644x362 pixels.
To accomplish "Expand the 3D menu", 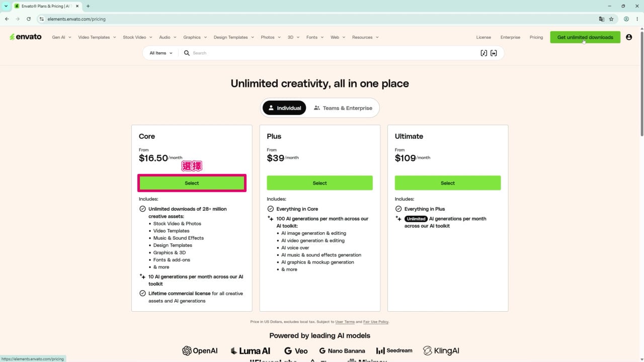I will pos(293,37).
